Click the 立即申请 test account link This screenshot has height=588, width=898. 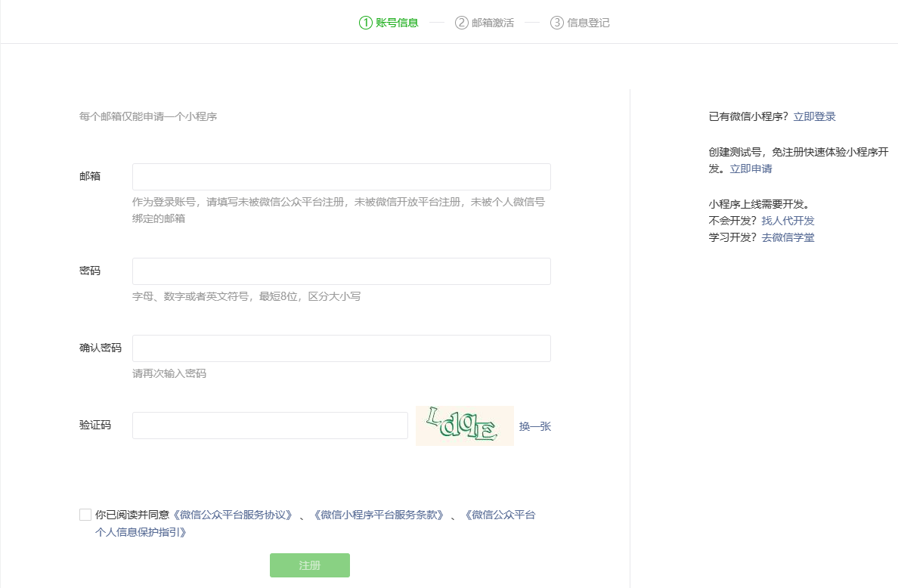[x=751, y=169]
